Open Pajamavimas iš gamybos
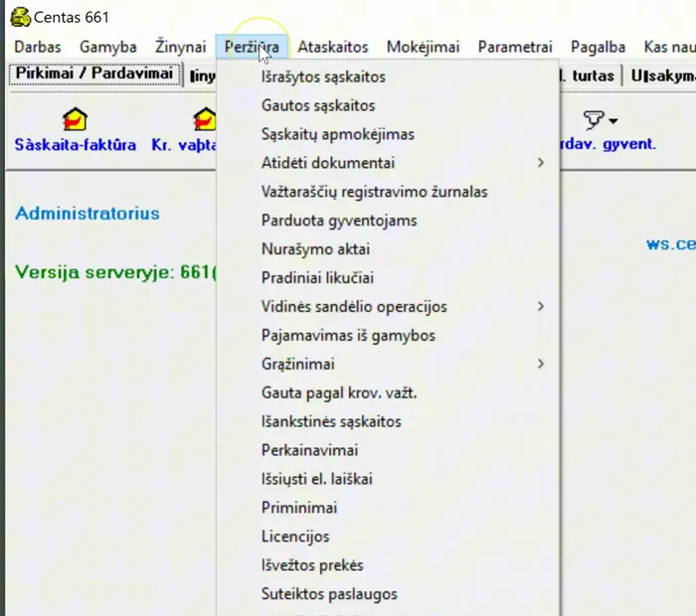Viewport: 696px width, 616px height. pyautogui.click(x=388, y=335)
